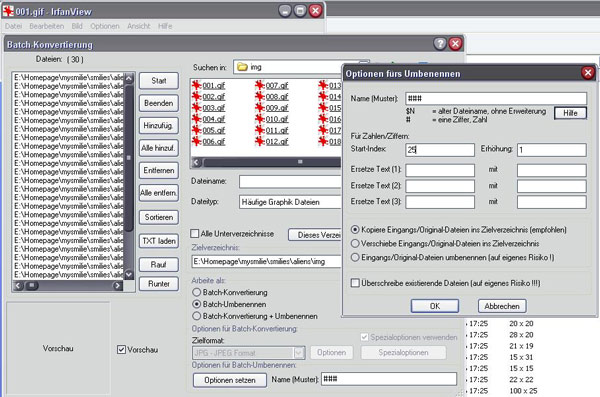Move selected file down with Runter
This screenshot has width=600, height=397.
click(x=158, y=284)
